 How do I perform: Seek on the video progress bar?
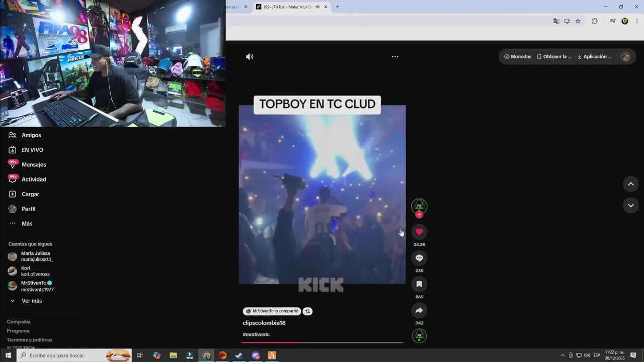coord(322,342)
